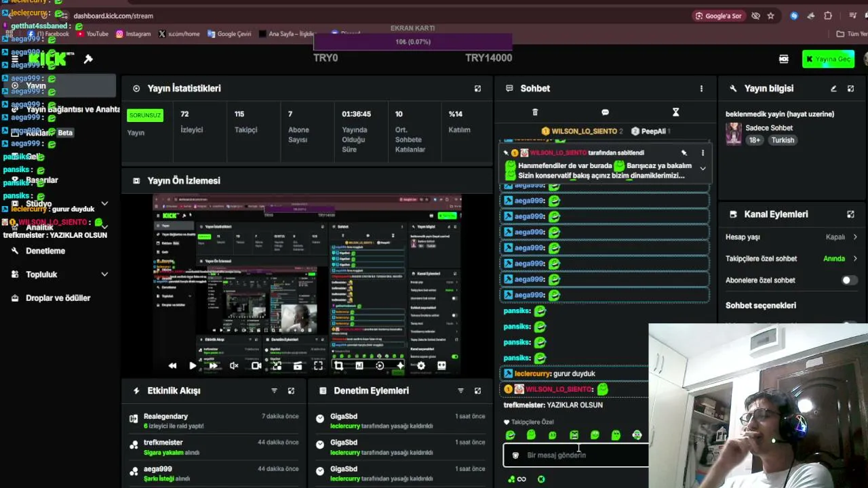Screen dimensions: 868x488
Task: Unmute the stream preview audio
Action: coord(234,365)
